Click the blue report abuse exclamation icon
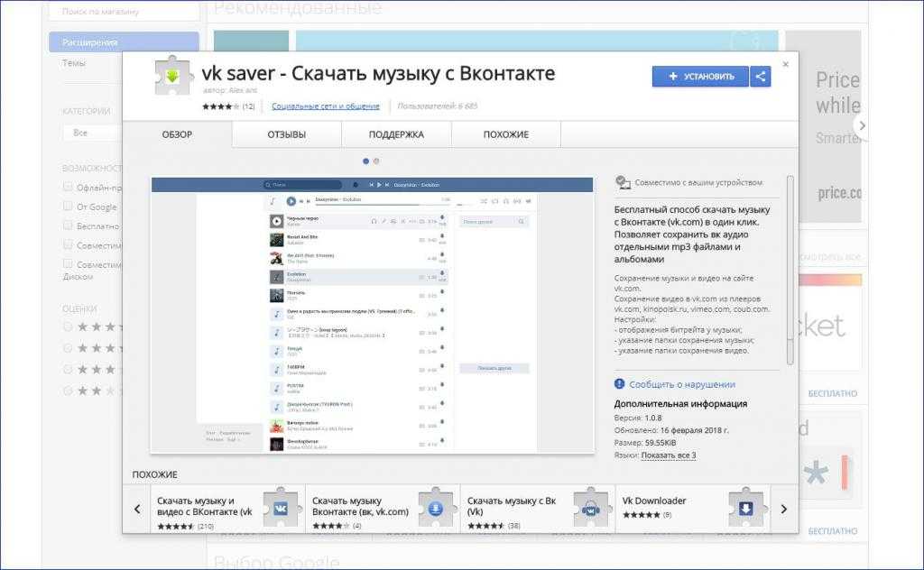 pos(619,384)
